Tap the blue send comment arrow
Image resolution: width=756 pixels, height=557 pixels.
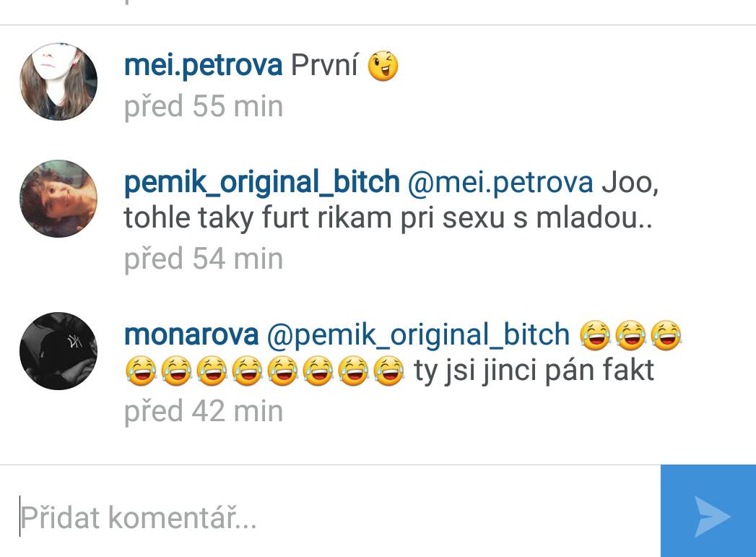[x=708, y=511]
